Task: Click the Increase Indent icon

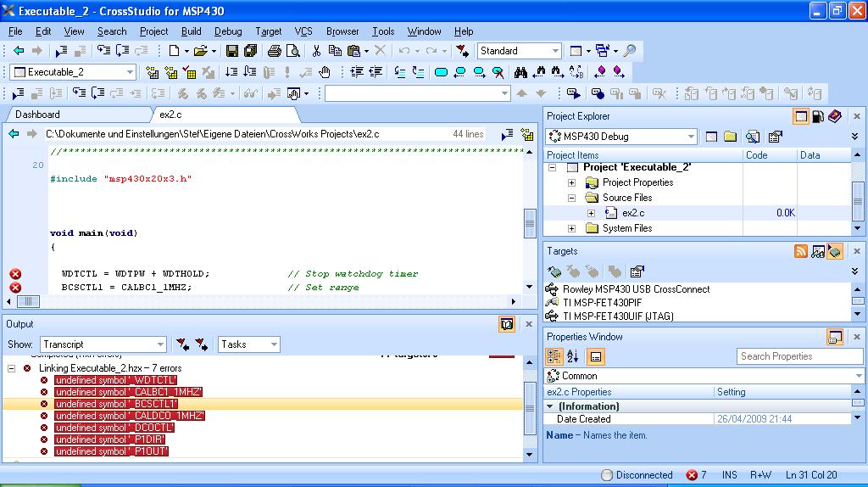Action: coord(357,72)
